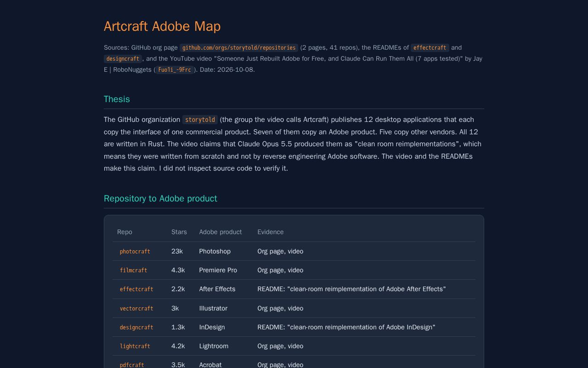The image size is (588, 368).
Task: Select the vectorcraft repo name
Action: coord(136,309)
